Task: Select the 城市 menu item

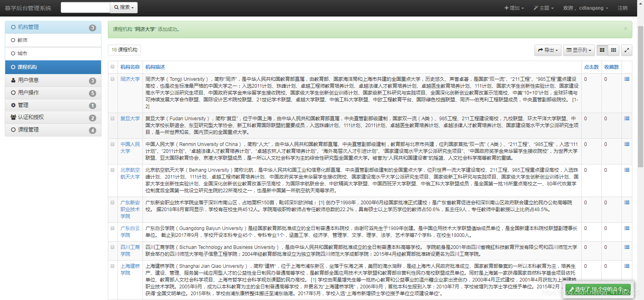Action: (x=53, y=53)
